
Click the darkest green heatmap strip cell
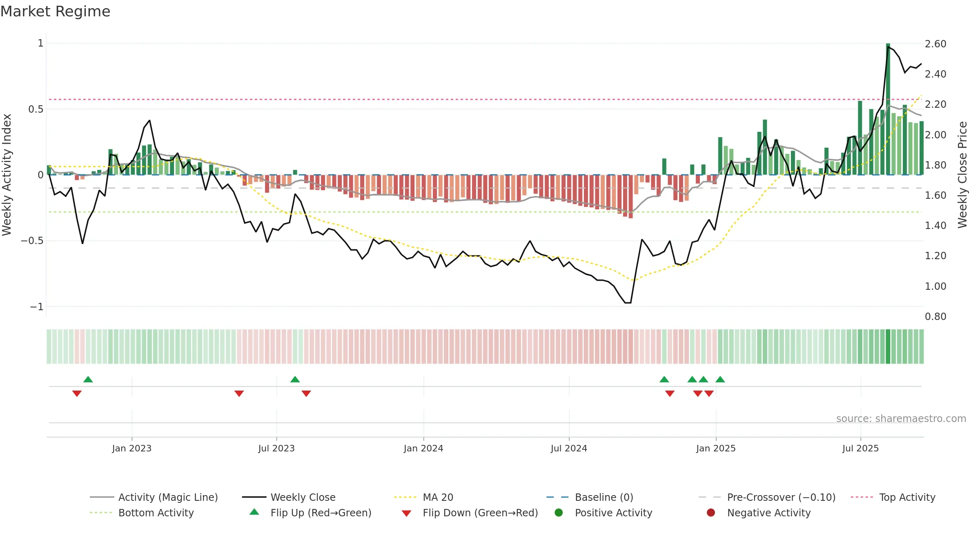(888, 347)
